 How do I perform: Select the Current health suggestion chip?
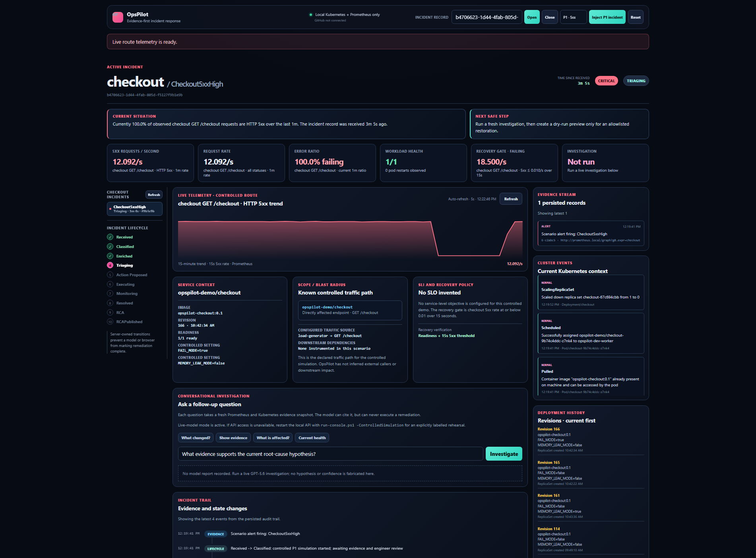click(312, 438)
